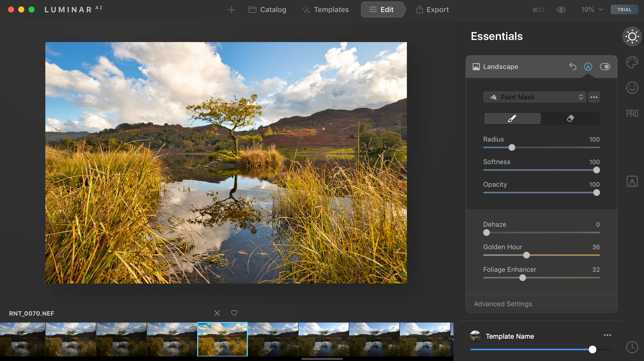Adjust the Radius slider
Image resolution: width=644 pixels, height=361 pixels.
click(x=512, y=147)
